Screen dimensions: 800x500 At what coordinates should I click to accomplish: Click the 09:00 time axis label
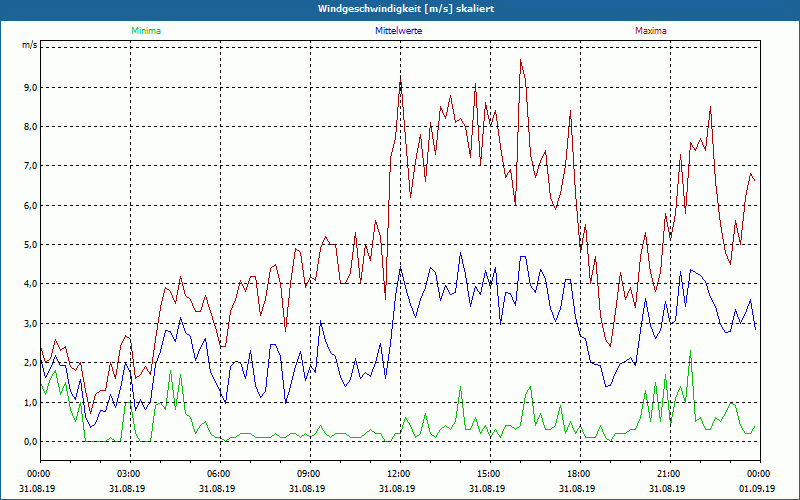(310, 474)
